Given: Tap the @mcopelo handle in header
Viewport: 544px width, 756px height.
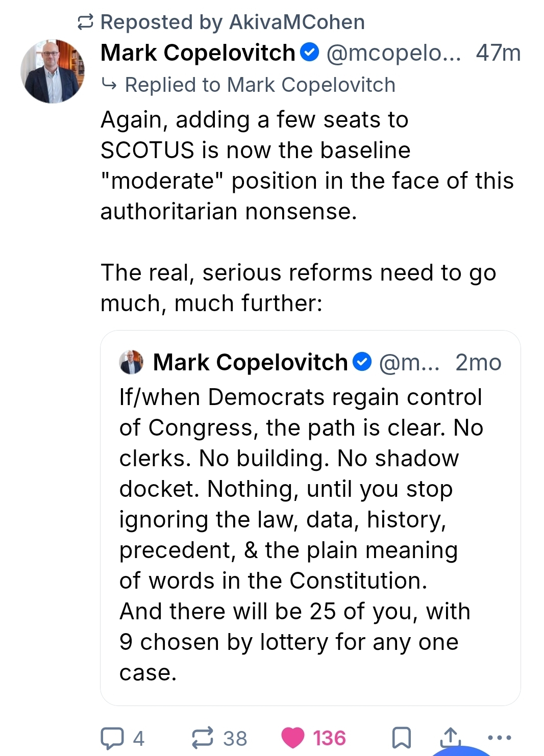Looking at the screenshot, I should pyautogui.click(x=393, y=53).
